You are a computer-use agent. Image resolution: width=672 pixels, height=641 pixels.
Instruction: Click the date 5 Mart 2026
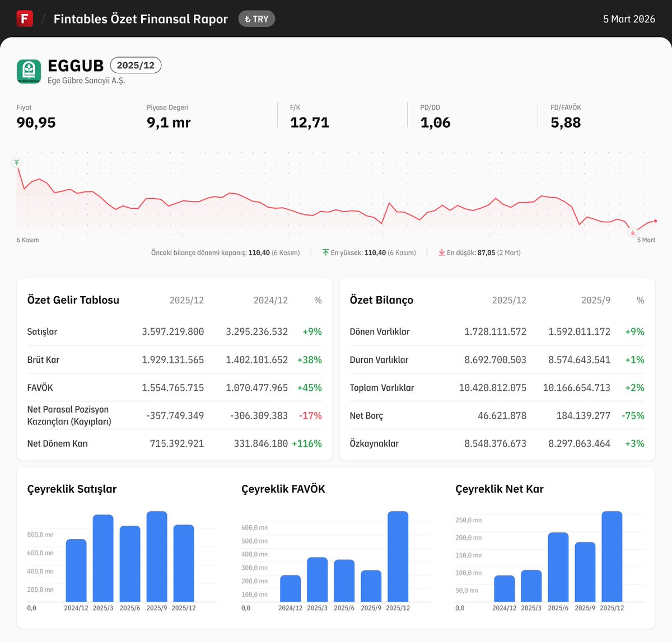[x=629, y=19]
